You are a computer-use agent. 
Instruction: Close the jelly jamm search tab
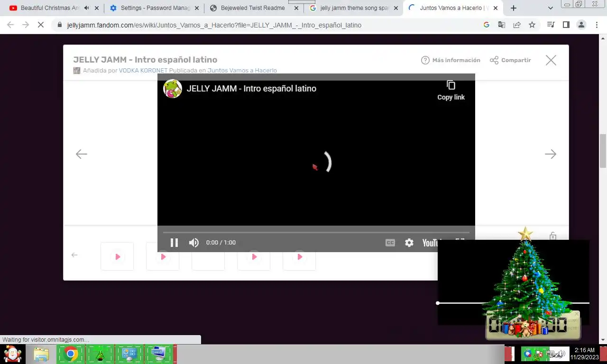coord(396,8)
